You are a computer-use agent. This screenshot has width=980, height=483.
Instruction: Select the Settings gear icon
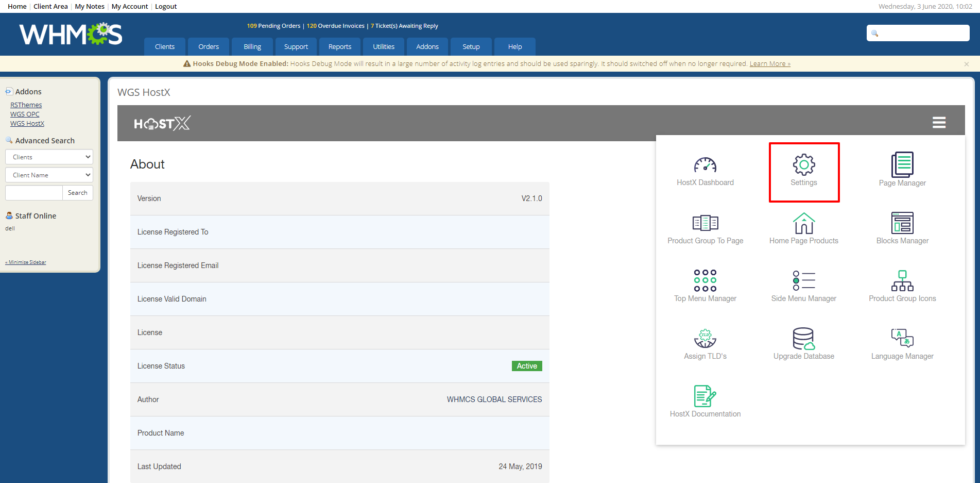pyautogui.click(x=804, y=170)
